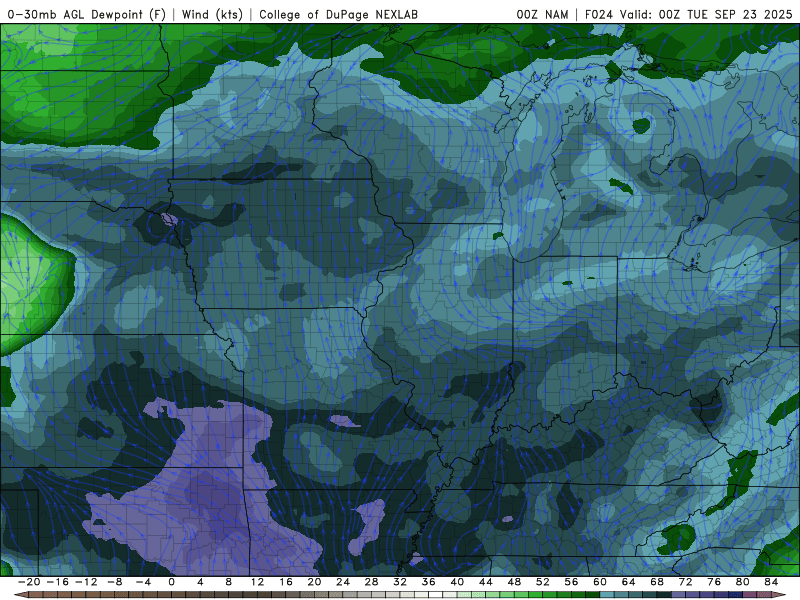Click the "0-30mb AGL Dewpoint (F)" title text
Viewport: 800px width, 600px height.
pos(87,14)
